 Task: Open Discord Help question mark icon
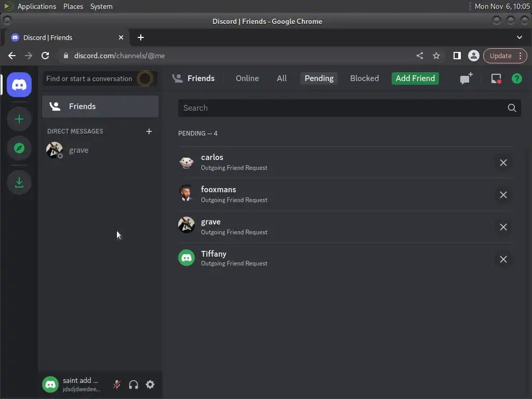coord(517,79)
